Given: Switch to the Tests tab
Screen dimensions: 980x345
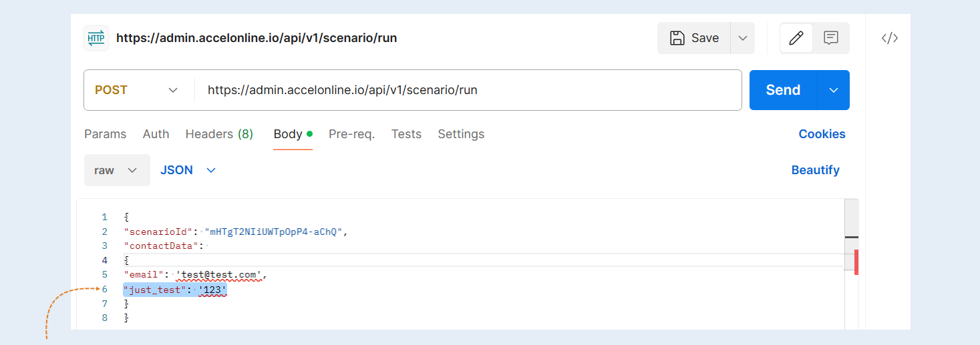Looking at the screenshot, I should tap(406, 134).
